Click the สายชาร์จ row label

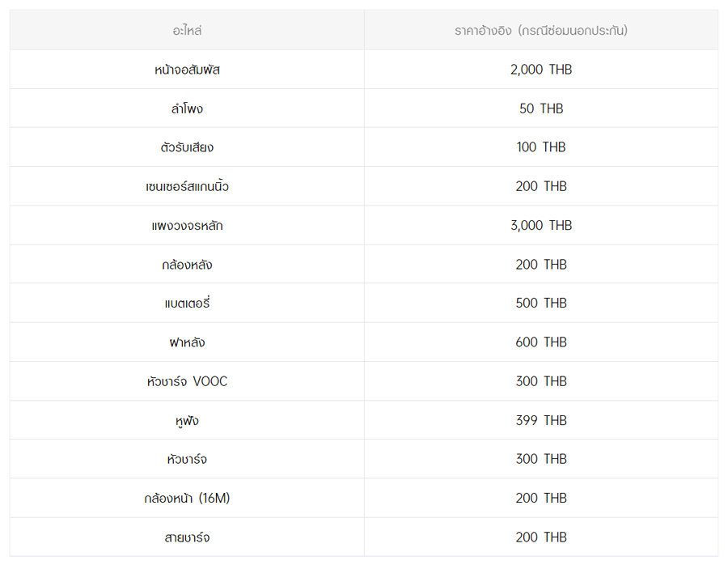click(187, 537)
